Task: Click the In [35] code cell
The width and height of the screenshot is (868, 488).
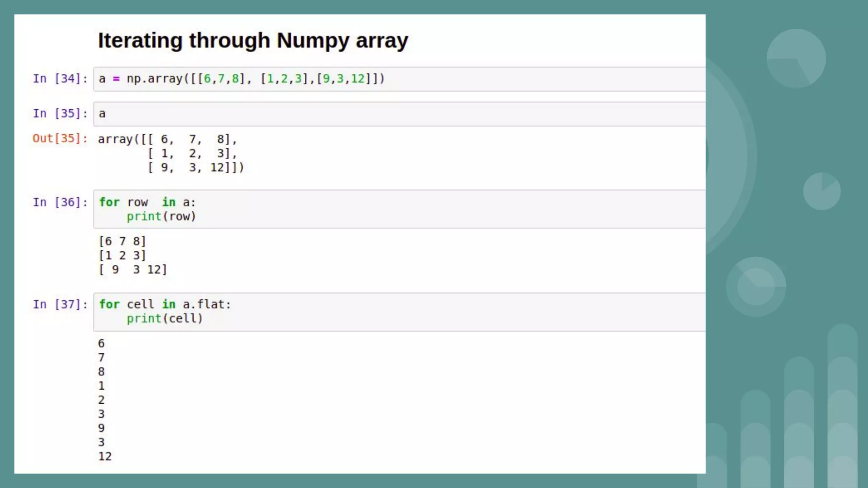Action: (398, 114)
